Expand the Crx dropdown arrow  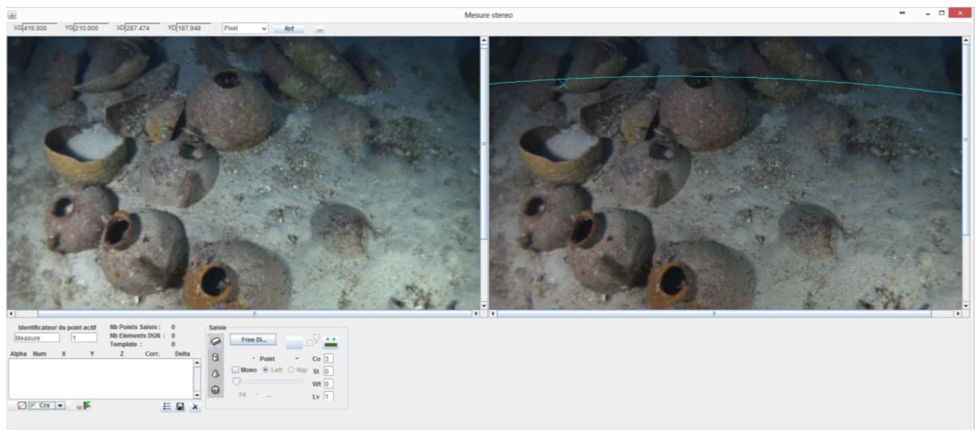(x=60, y=406)
